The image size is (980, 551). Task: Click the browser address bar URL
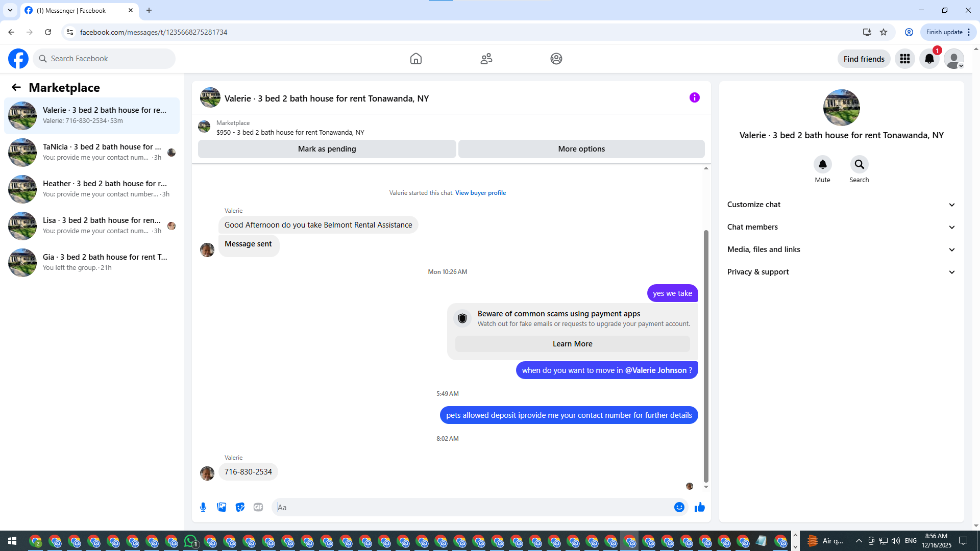154,32
